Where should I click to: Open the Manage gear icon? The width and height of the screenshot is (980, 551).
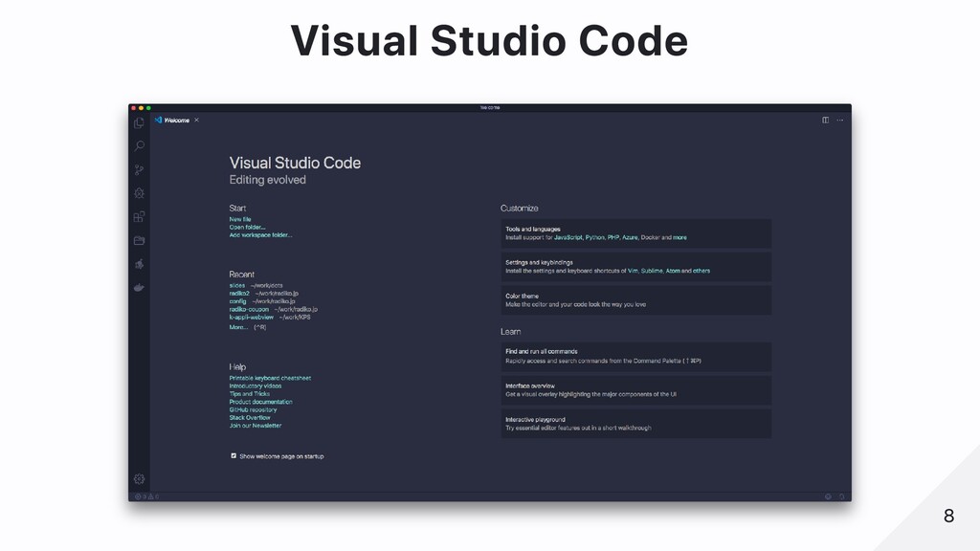139,479
